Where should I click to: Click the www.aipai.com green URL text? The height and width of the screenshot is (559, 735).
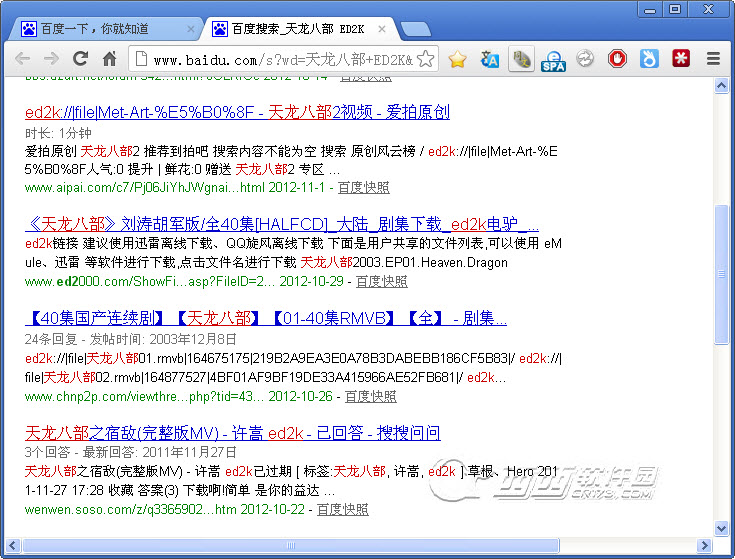pyautogui.click(x=174, y=187)
